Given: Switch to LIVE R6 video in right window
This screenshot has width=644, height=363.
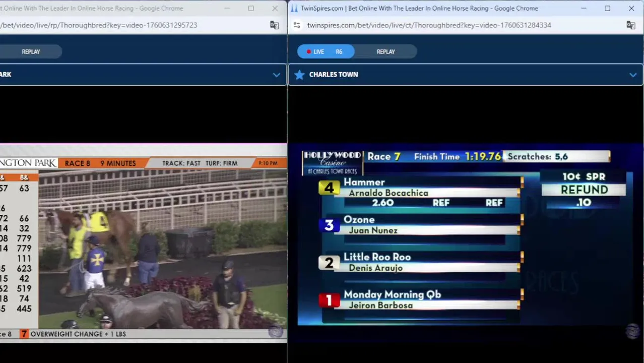Looking at the screenshot, I should pyautogui.click(x=326, y=51).
